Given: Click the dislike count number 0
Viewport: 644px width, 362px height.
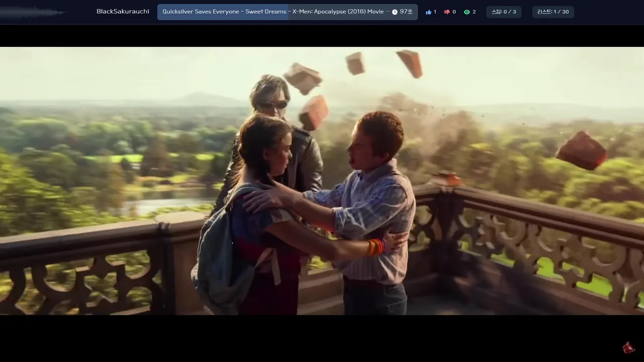Looking at the screenshot, I should [x=454, y=12].
